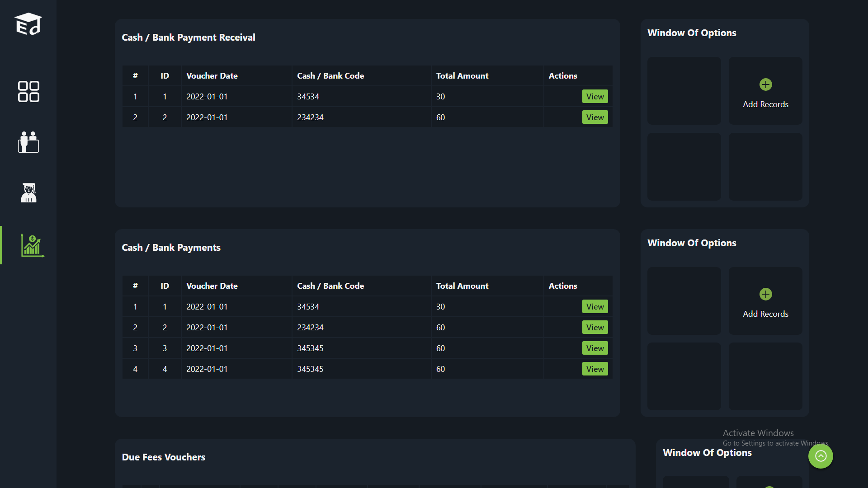View Payment Receival voucher with code 34534

click(x=594, y=96)
